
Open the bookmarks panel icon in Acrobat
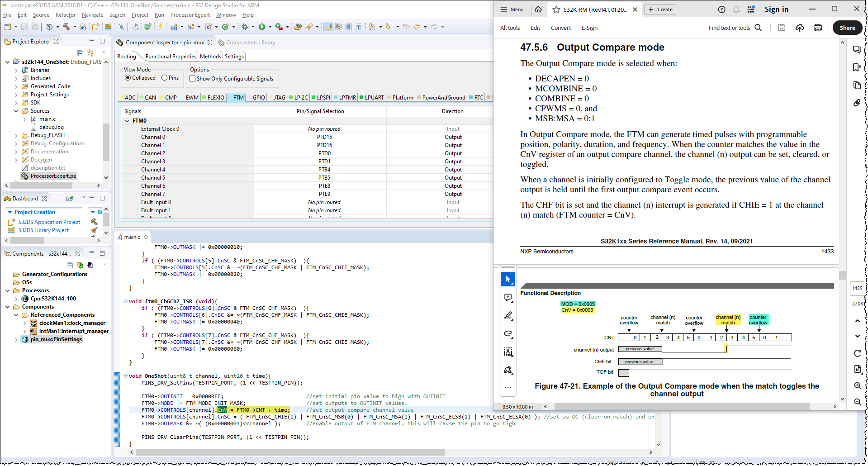pos(857,67)
